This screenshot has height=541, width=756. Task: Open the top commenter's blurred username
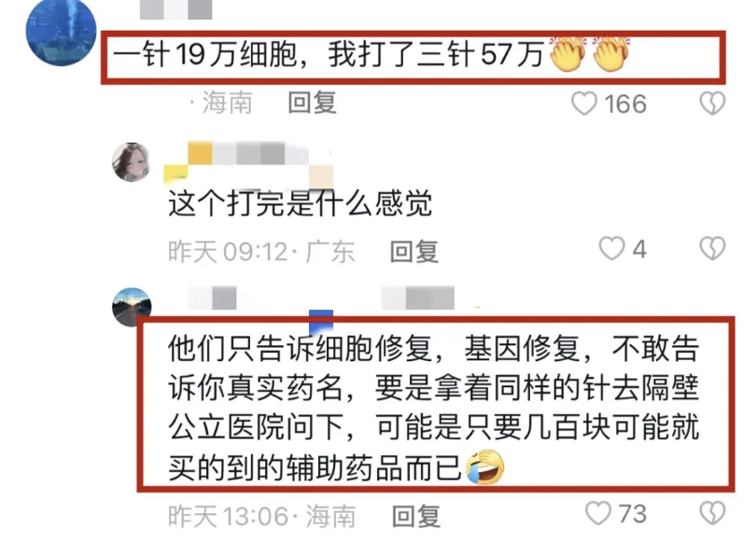(176, 9)
